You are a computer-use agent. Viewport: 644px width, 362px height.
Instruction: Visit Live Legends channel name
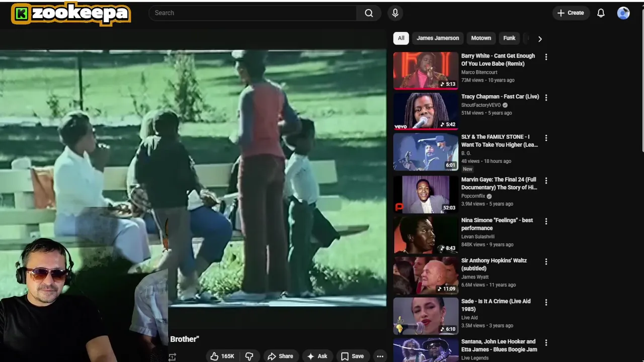pos(475,358)
